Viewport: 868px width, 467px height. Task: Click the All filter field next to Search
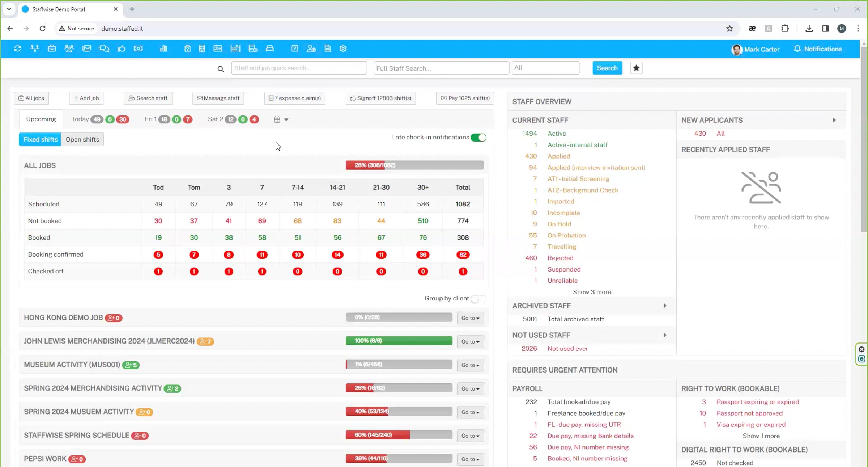point(545,68)
